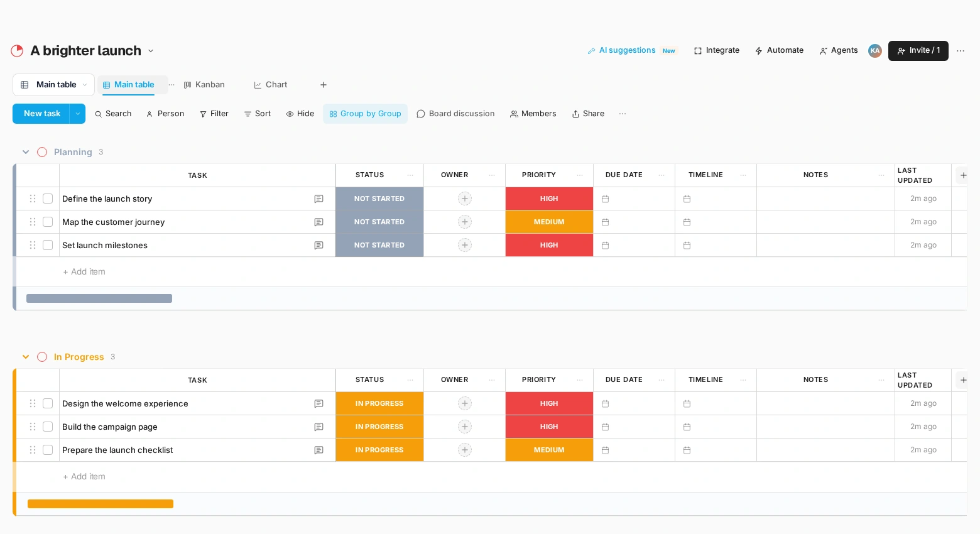Select checkbox for Build the campaign page
Viewport: 980px width, 534px height.
(x=48, y=427)
